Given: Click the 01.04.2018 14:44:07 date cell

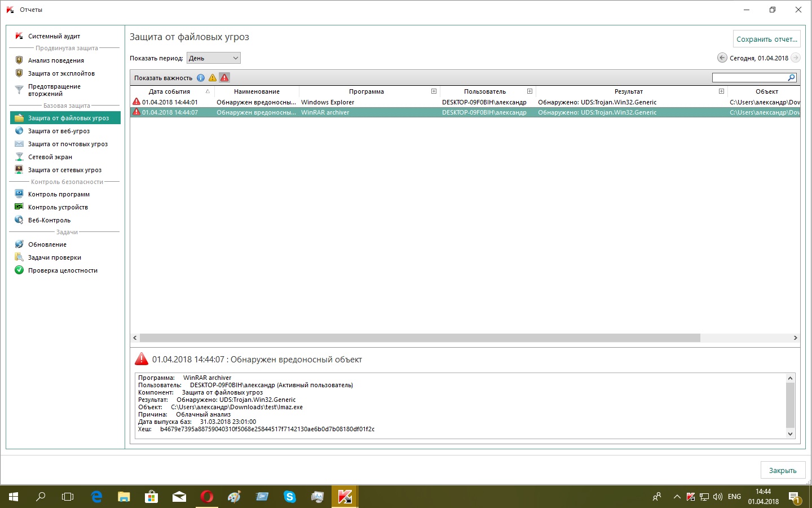Looking at the screenshot, I should [170, 112].
